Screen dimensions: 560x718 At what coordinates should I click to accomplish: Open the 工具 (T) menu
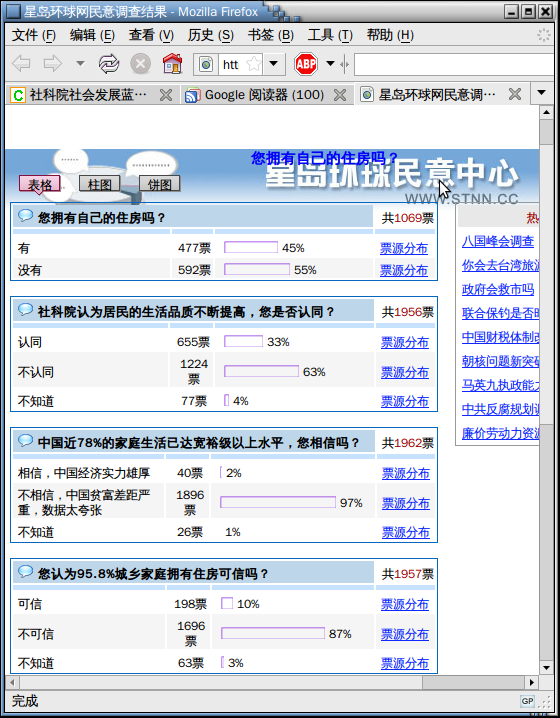coord(330,35)
